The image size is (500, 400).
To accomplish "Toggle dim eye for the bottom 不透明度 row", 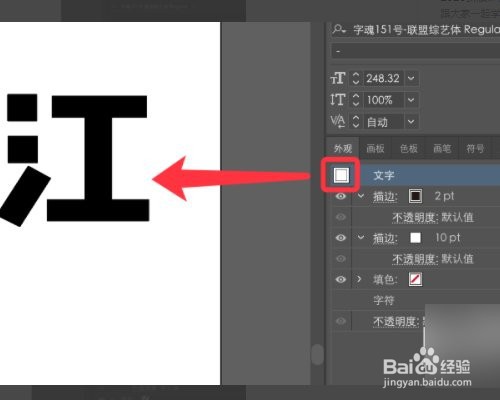I will pos(341,321).
